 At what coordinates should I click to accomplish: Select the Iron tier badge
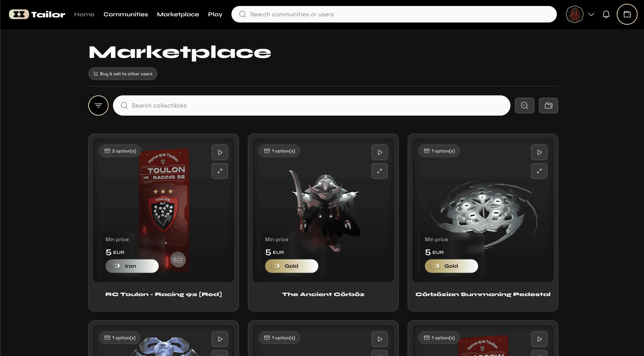click(132, 266)
